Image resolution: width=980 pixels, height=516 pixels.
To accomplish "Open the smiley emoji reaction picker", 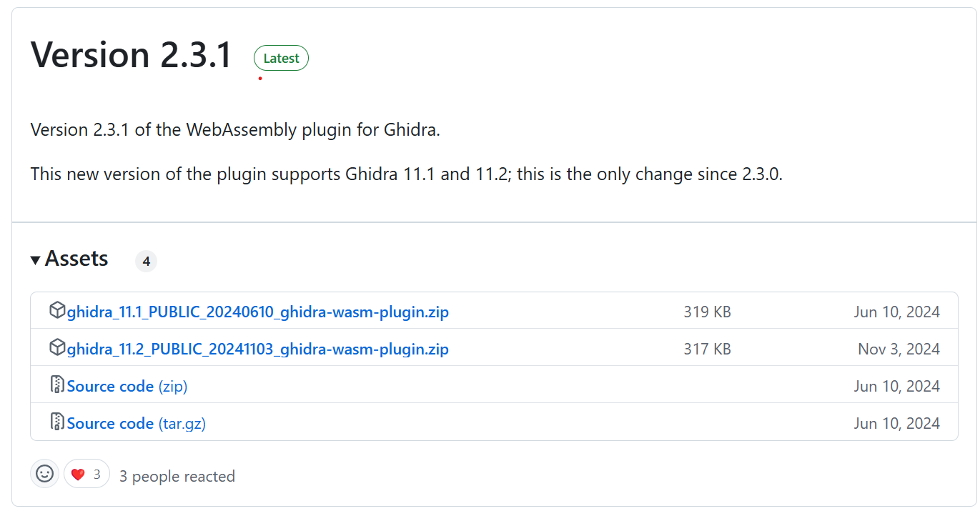I will point(45,474).
